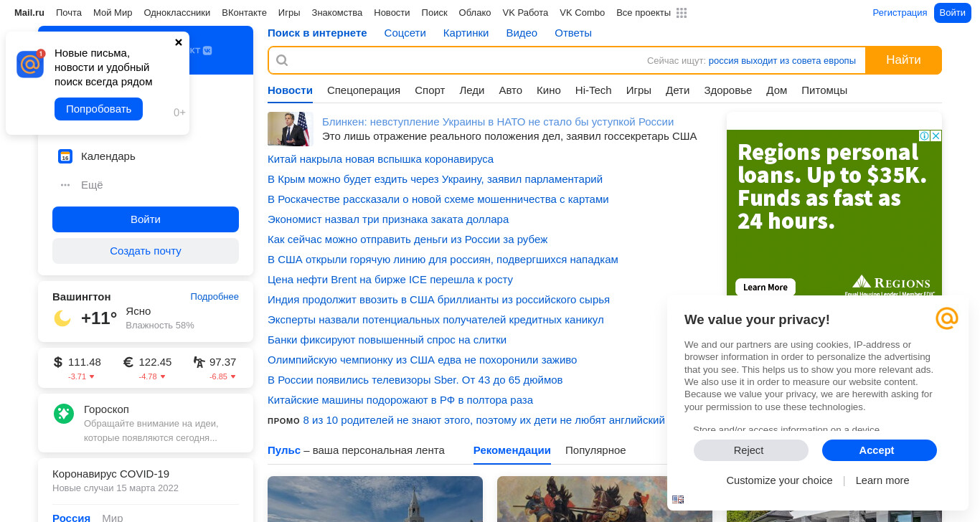Open Почта in the top navigation
980x522 pixels.
(69, 13)
